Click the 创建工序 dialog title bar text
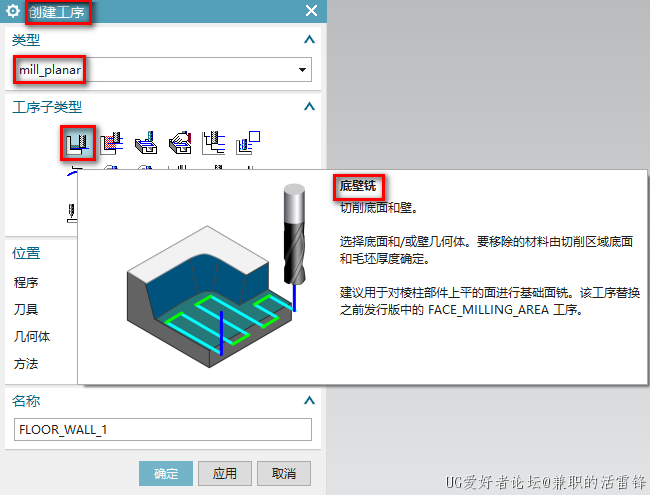The width and height of the screenshot is (650, 495). click(x=57, y=11)
